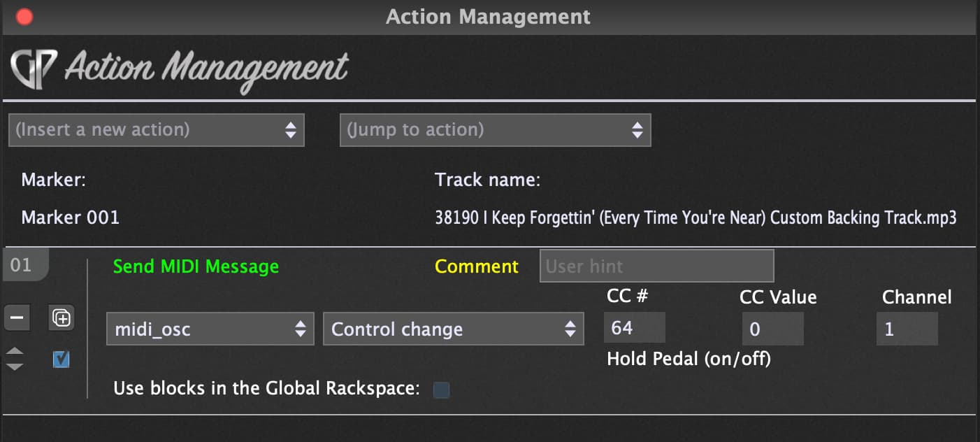Remove action 01 with the minus icon
This screenshot has height=442, width=980.
coord(17,318)
